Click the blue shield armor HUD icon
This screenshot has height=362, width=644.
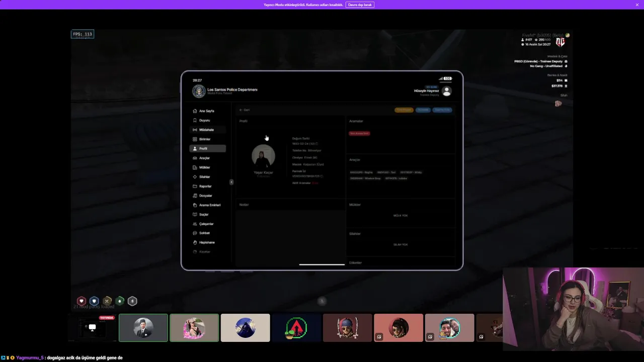[94, 301]
